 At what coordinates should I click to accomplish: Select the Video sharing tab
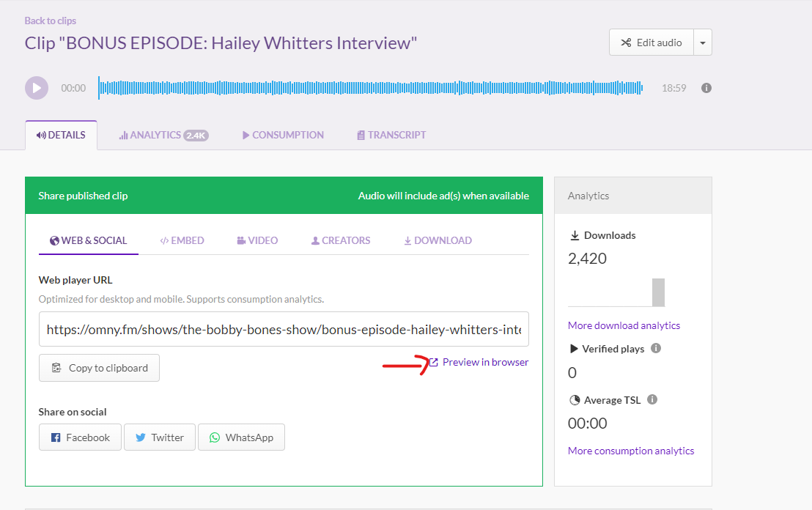257,240
